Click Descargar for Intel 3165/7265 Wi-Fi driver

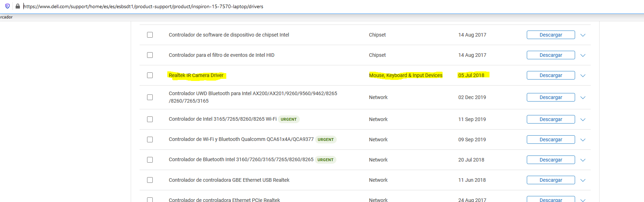pyautogui.click(x=551, y=119)
